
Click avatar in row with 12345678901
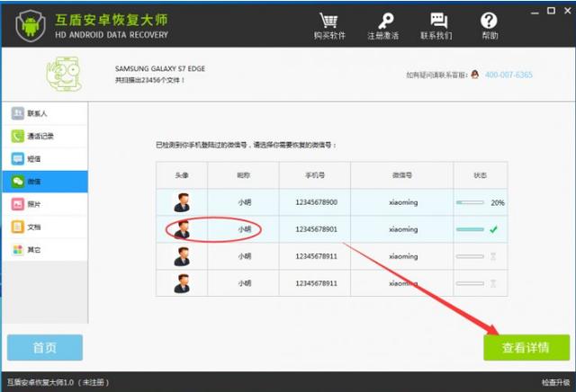coord(182,229)
